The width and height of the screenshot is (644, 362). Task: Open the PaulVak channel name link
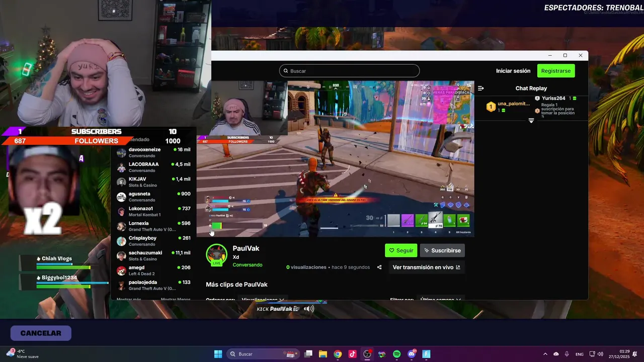(246, 248)
